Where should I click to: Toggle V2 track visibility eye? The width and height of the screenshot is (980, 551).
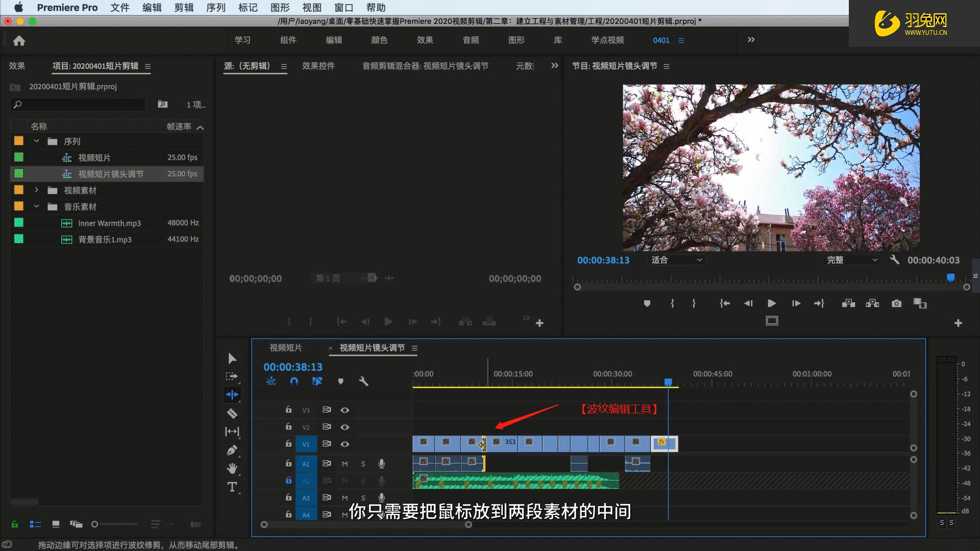[x=345, y=427]
